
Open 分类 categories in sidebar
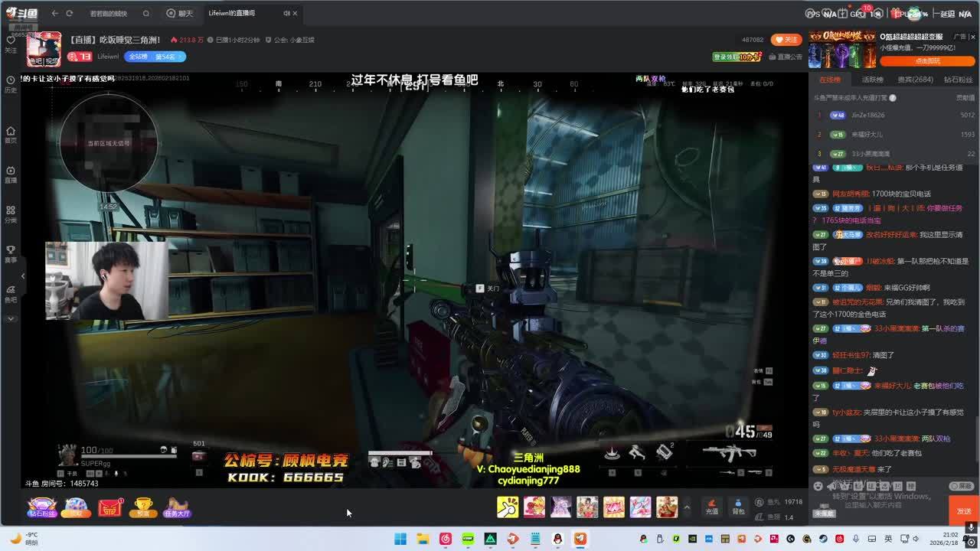(x=11, y=214)
